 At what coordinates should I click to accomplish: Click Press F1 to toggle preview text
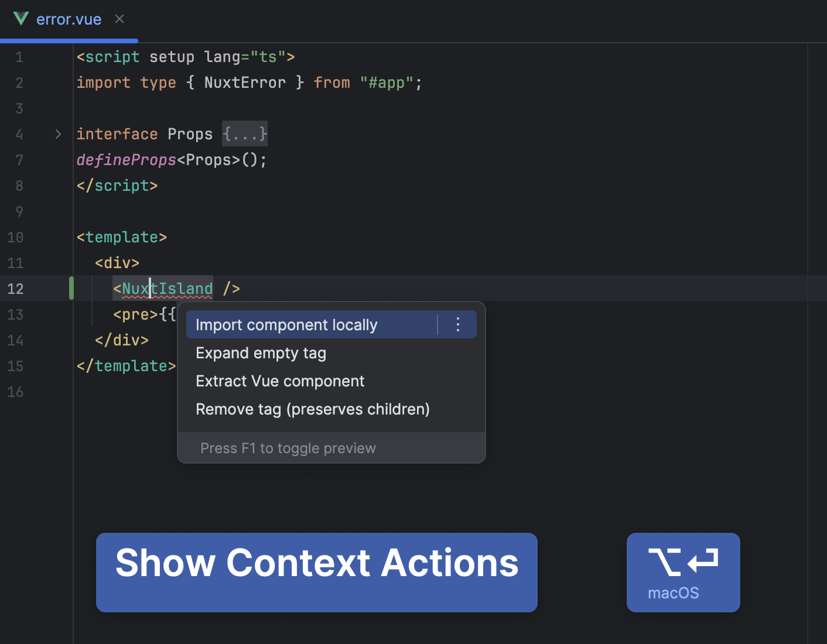288,448
